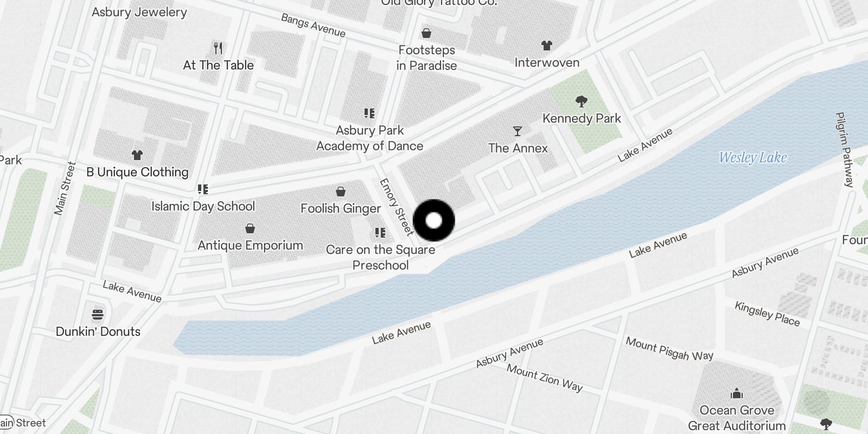Click the Wesley Lake label
868x434 pixels.
point(753,158)
